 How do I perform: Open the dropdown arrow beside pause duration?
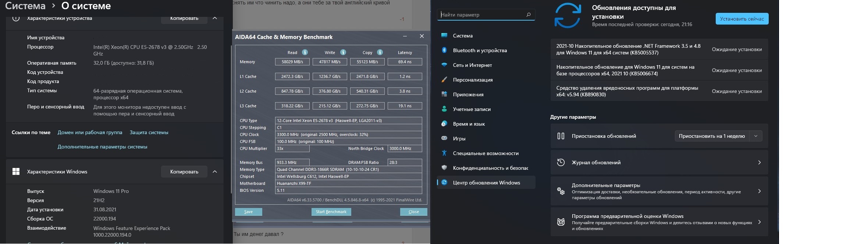[756, 136]
